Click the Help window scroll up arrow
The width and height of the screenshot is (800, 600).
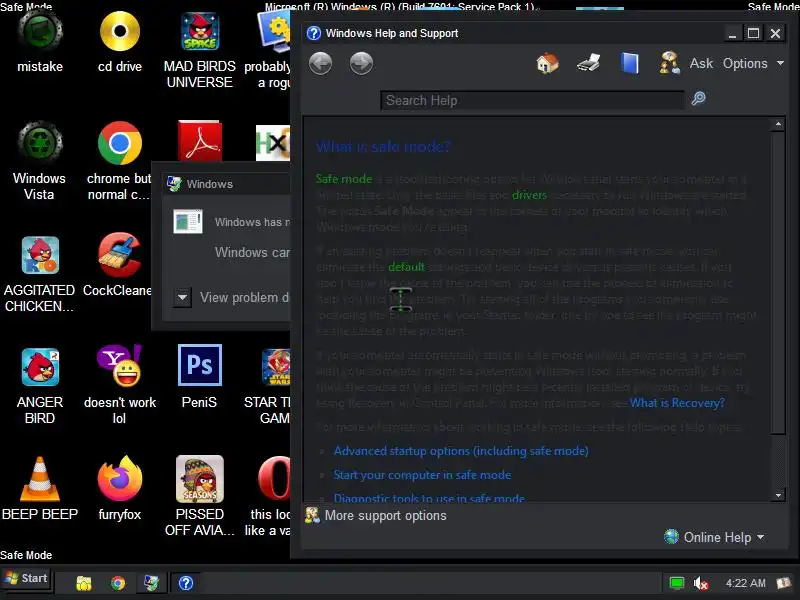coord(778,124)
